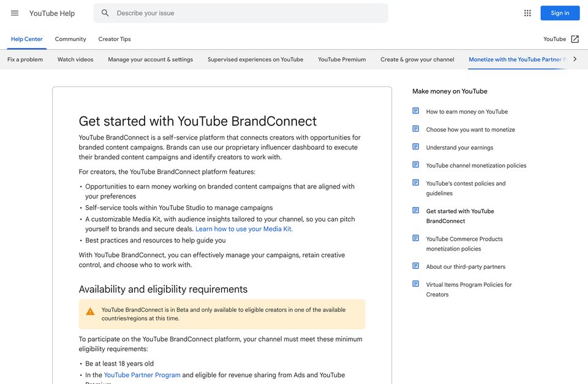Open the Google apps grid
The image size is (588, 384).
point(527,13)
